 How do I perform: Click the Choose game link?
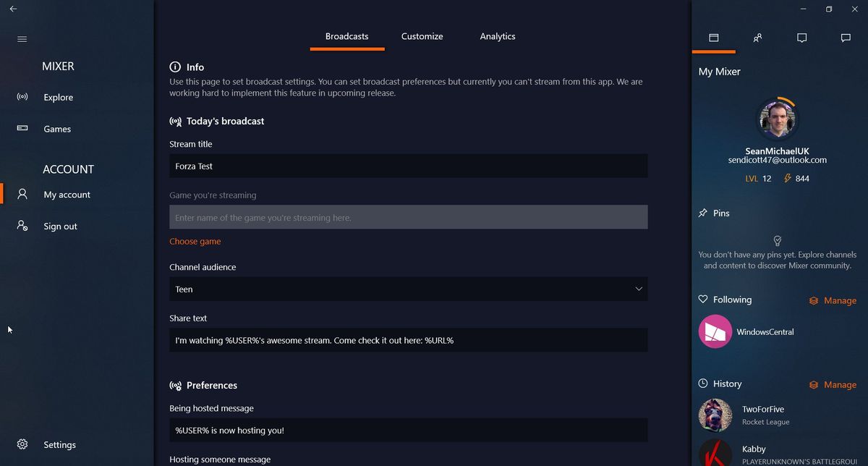point(195,241)
